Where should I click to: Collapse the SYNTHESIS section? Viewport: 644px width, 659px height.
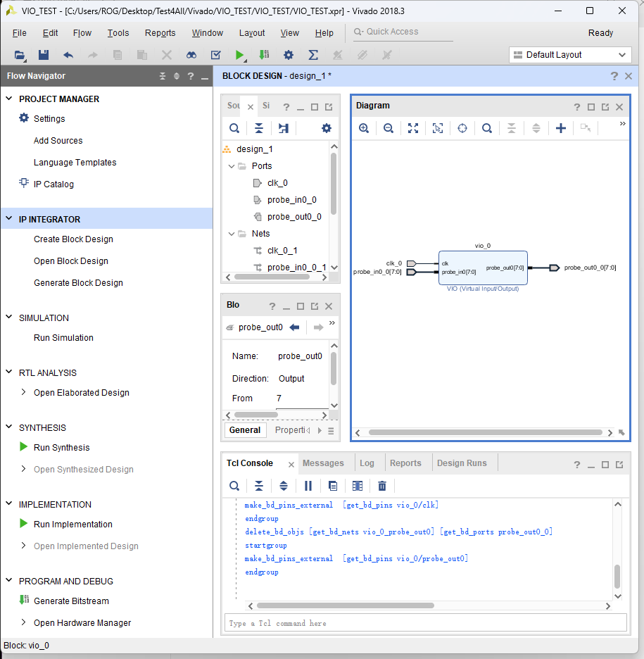tap(9, 427)
